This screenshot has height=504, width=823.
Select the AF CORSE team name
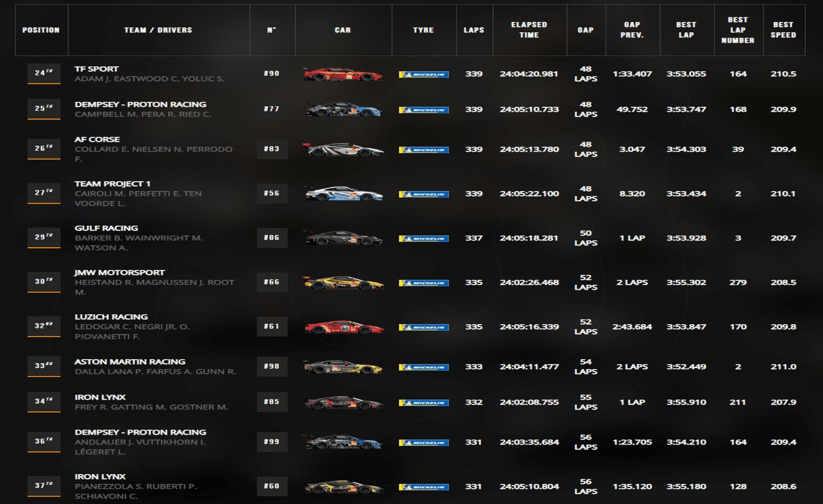[97, 140]
